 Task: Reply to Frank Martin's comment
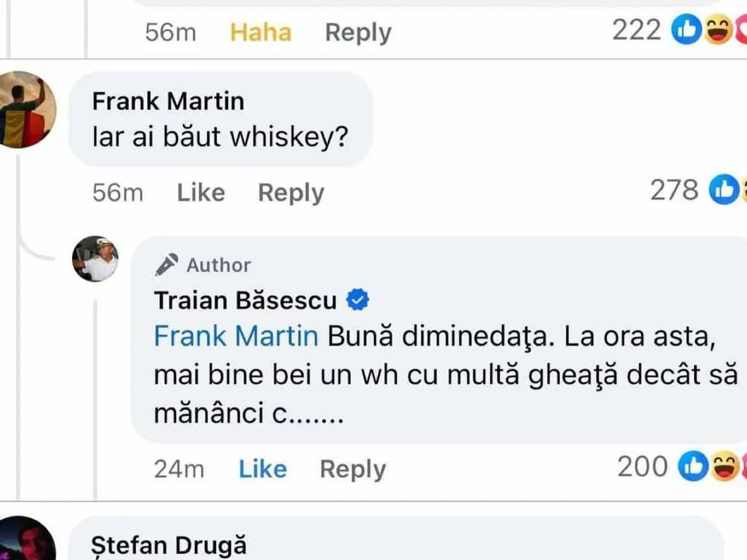pos(291,193)
